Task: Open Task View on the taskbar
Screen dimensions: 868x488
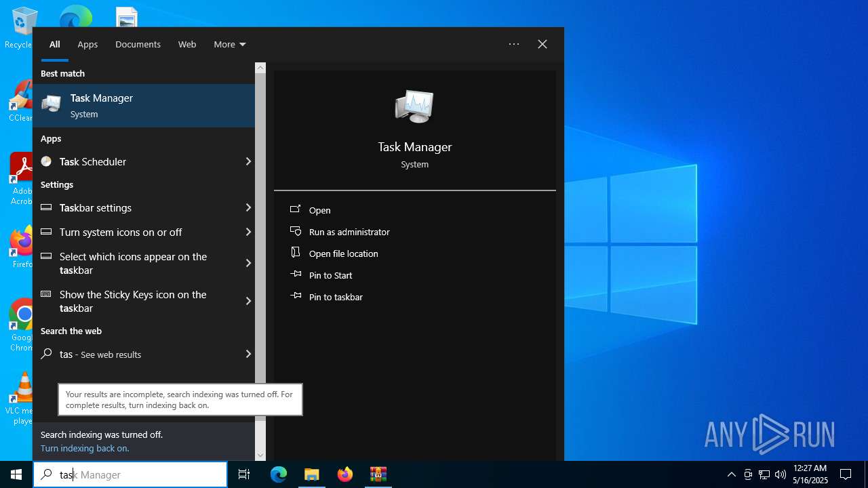Action: [x=244, y=474]
